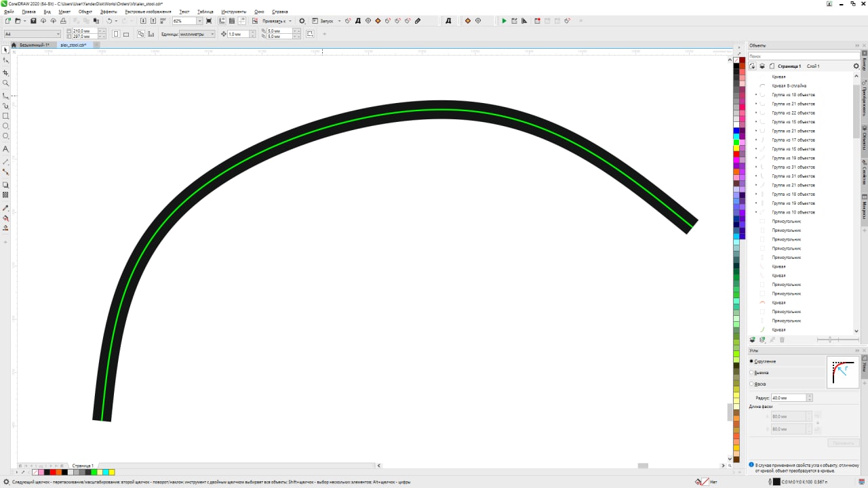868x488 pixels.
Task: Click Страница 1 in Objects docker
Action: pyautogui.click(x=789, y=66)
